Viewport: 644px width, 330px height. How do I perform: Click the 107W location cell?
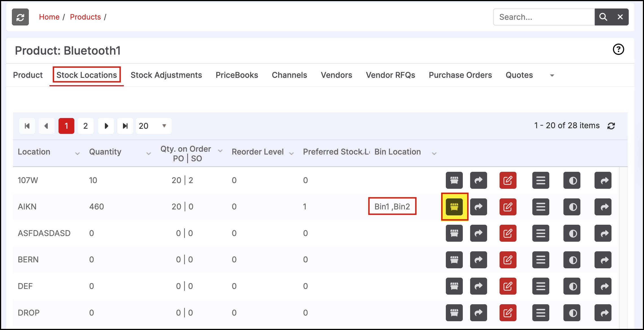click(28, 180)
